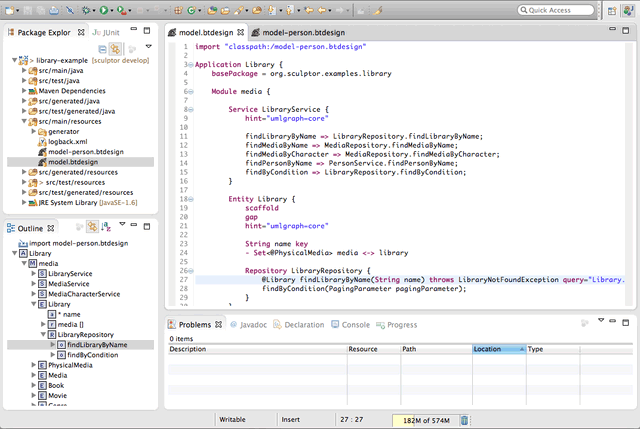Collapse the media module in Outline
This screenshot has height=429, width=640.
[x=23, y=264]
